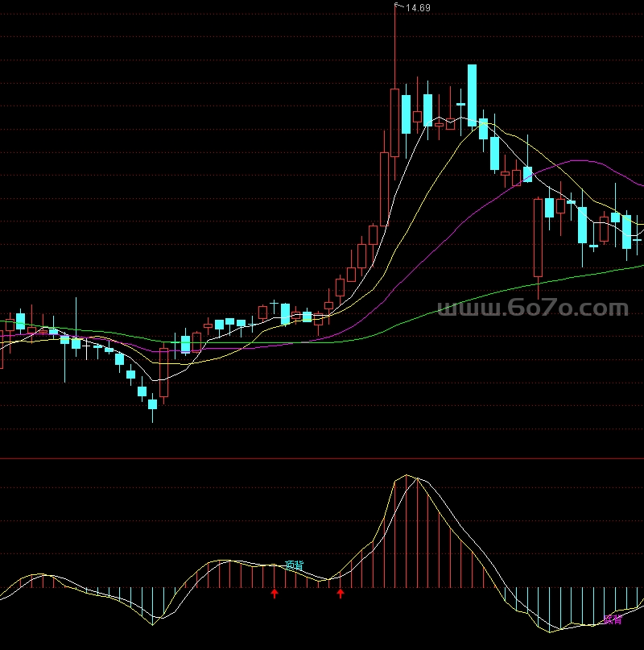Click the deepest left trough of the indicator
The image size is (644, 650).
pos(152,620)
